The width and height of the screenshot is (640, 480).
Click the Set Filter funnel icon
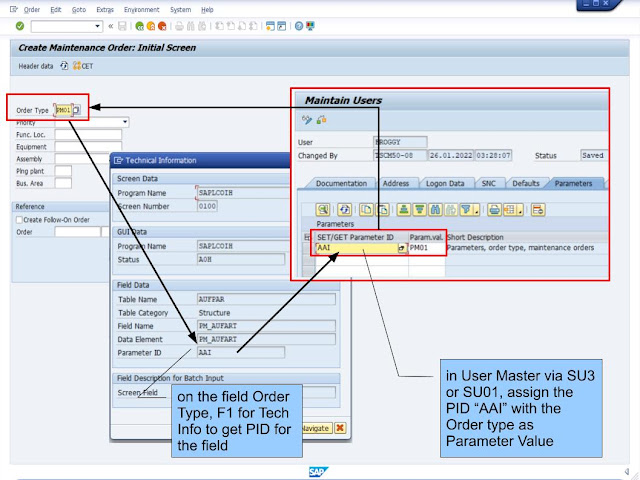[x=467, y=210]
